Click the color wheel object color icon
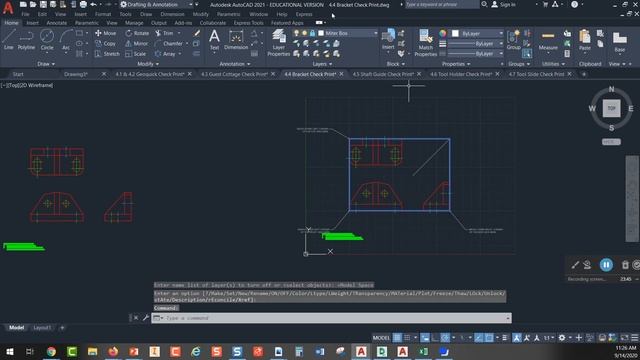640x360 pixels. tap(443, 33)
